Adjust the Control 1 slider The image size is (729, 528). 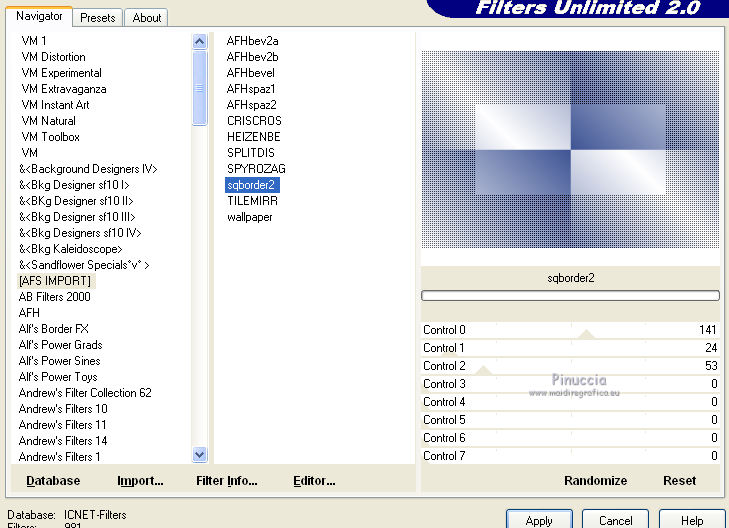click(570, 348)
